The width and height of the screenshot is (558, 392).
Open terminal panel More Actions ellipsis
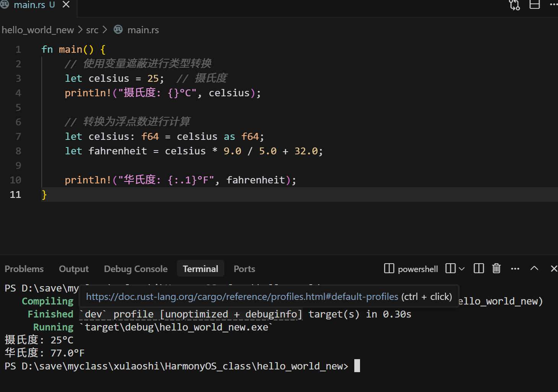[515, 269]
